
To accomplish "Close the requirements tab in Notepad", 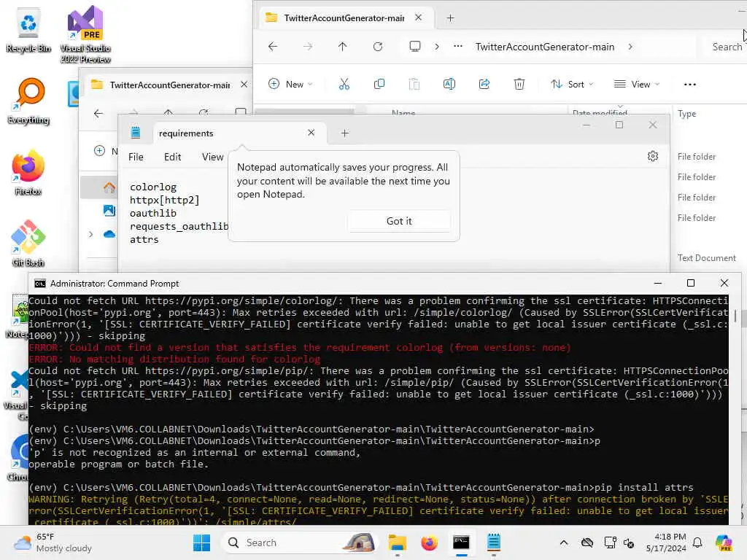I will (x=311, y=133).
